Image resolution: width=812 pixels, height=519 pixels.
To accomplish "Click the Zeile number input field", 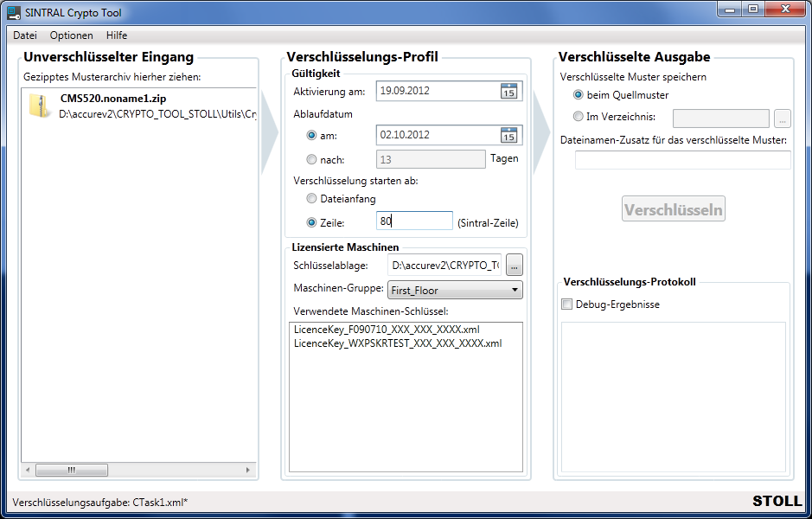I will [x=414, y=221].
